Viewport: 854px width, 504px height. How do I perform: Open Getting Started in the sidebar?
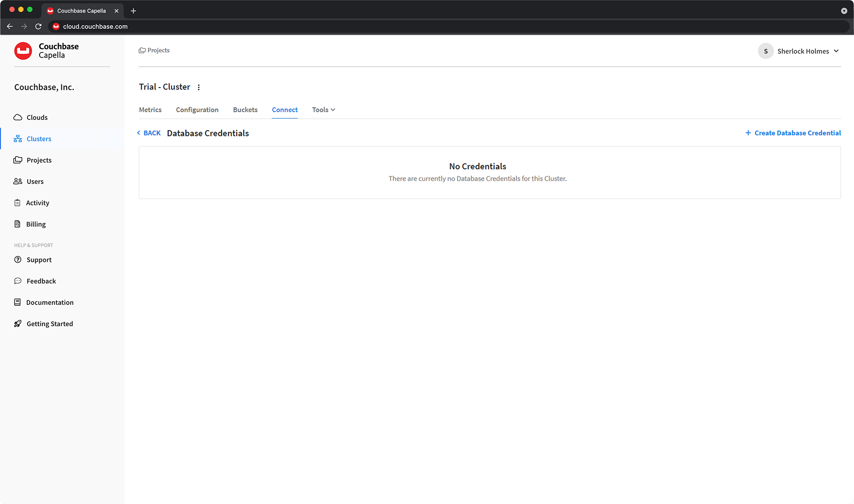[43, 324]
